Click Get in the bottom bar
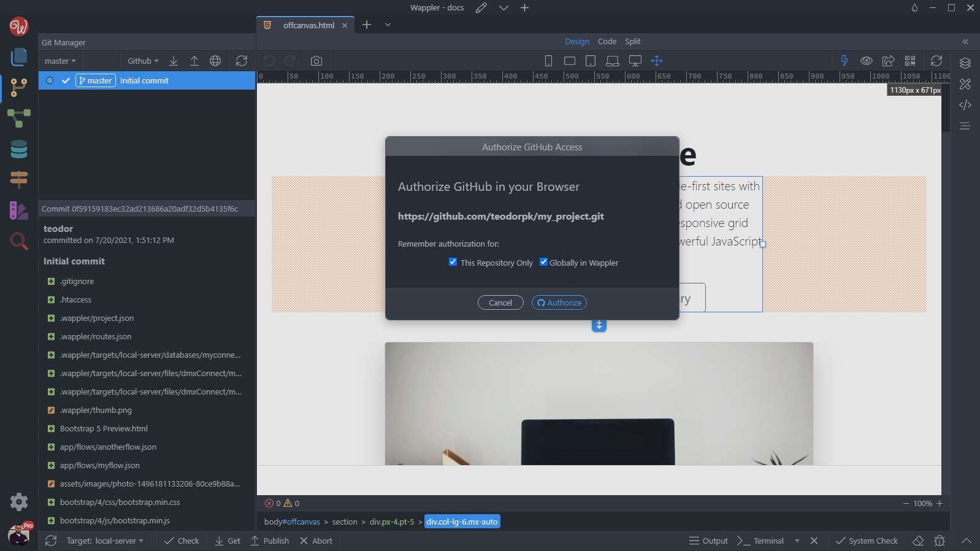 [228, 541]
